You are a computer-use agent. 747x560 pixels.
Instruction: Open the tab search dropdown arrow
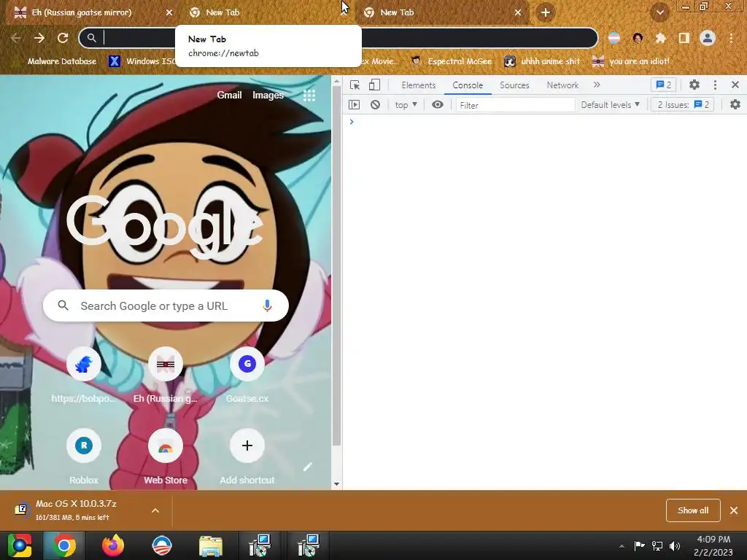click(x=659, y=12)
